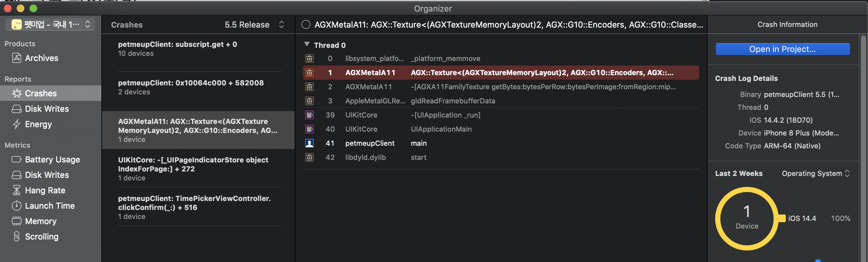The image size is (868, 262).
Task: Open the Hang Rate hourglass icon
Action: click(16, 190)
